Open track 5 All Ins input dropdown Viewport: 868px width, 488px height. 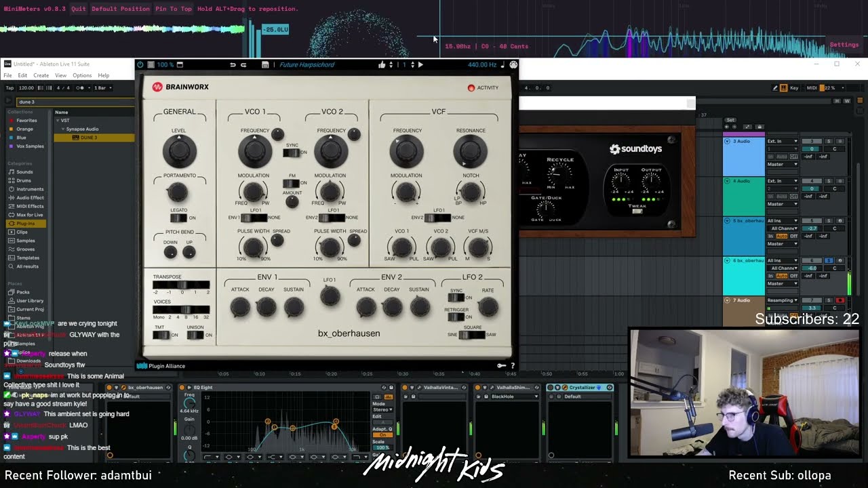point(783,220)
